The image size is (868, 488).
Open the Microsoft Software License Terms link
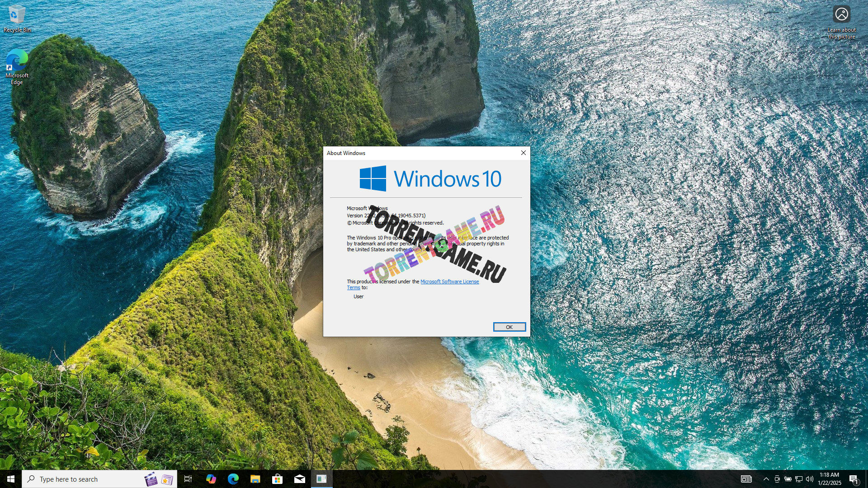[449, 282]
